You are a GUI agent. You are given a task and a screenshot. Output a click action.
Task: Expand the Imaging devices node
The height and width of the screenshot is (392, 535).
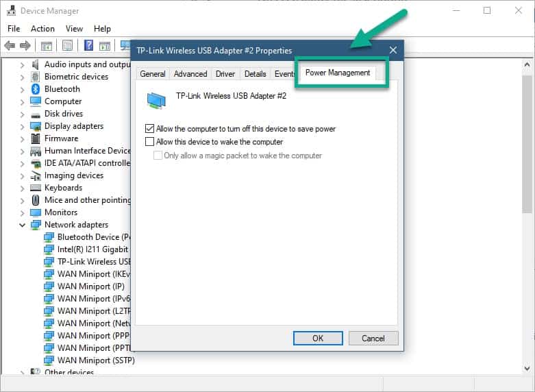click(x=22, y=176)
